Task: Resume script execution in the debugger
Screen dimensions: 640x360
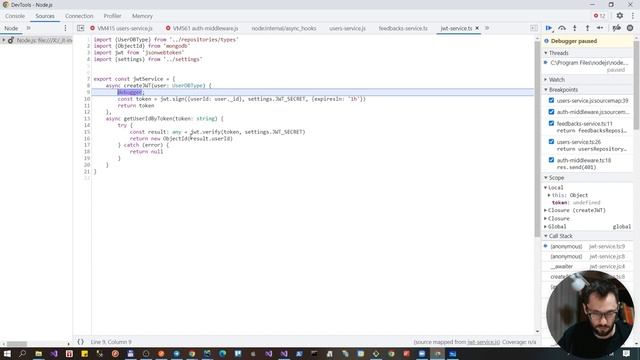Action: pyautogui.click(x=549, y=28)
